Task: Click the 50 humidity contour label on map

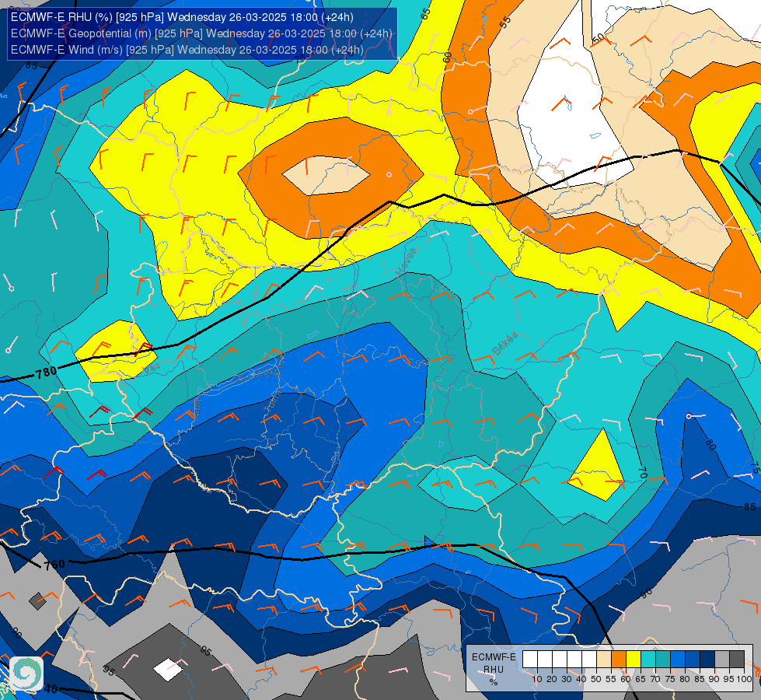Action: [599, 38]
